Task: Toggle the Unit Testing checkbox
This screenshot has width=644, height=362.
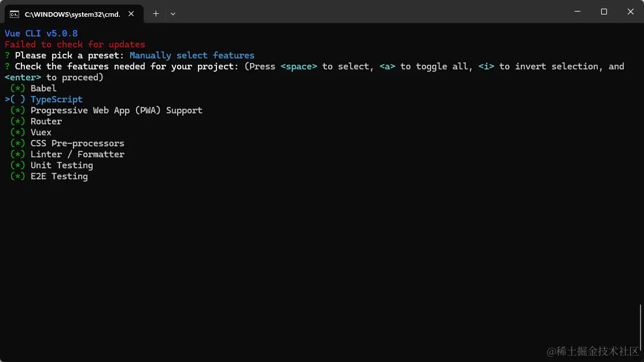Action: tap(18, 165)
